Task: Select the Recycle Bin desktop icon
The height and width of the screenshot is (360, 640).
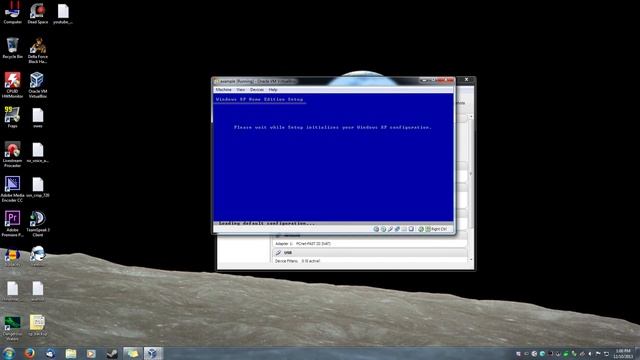Action: 12,48
